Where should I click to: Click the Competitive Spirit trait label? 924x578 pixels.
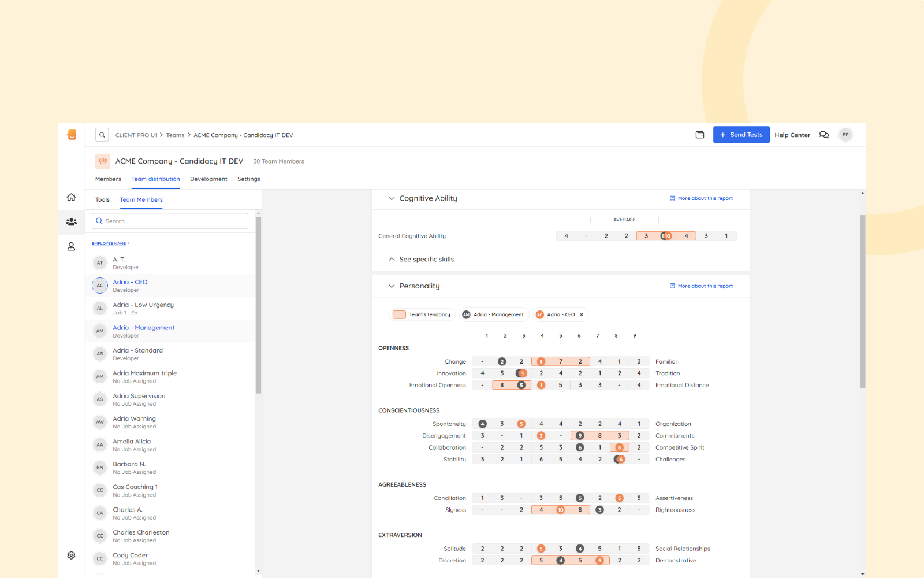tap(680, 448)
